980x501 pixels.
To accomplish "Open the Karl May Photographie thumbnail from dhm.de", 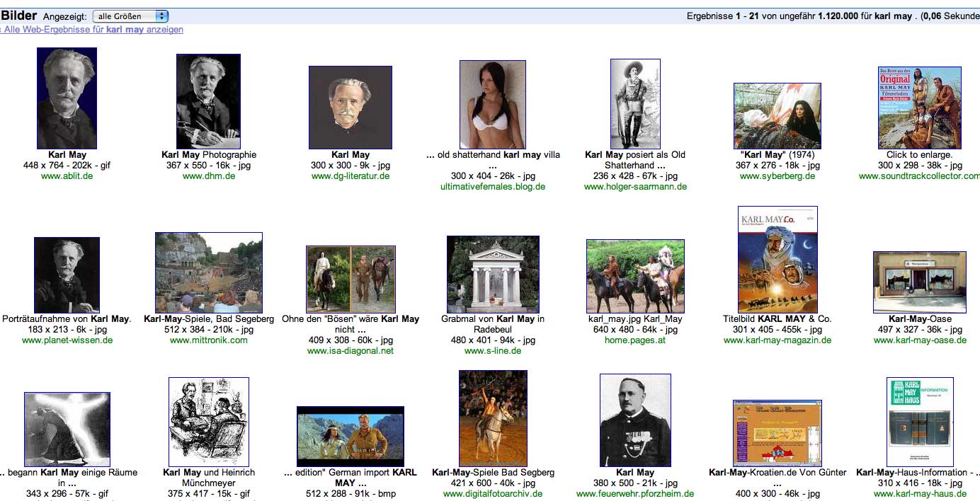I will tap(208, 101).
